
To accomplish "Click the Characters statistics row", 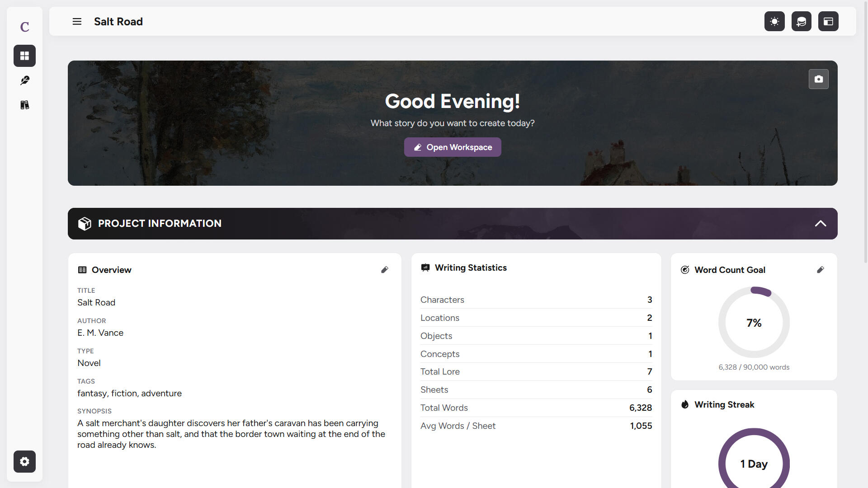I will [x=536, y=300].
